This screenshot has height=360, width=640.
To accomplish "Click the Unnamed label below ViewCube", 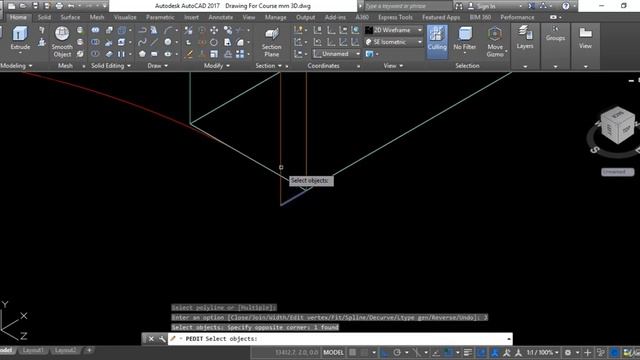I will click(x=617, y=172).
